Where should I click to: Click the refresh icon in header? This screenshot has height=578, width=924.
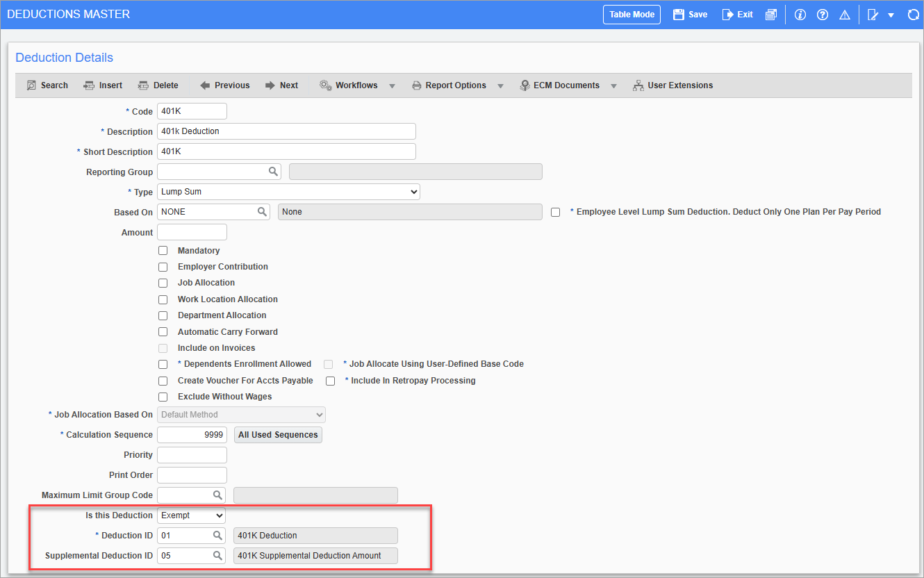pos(913,15)
